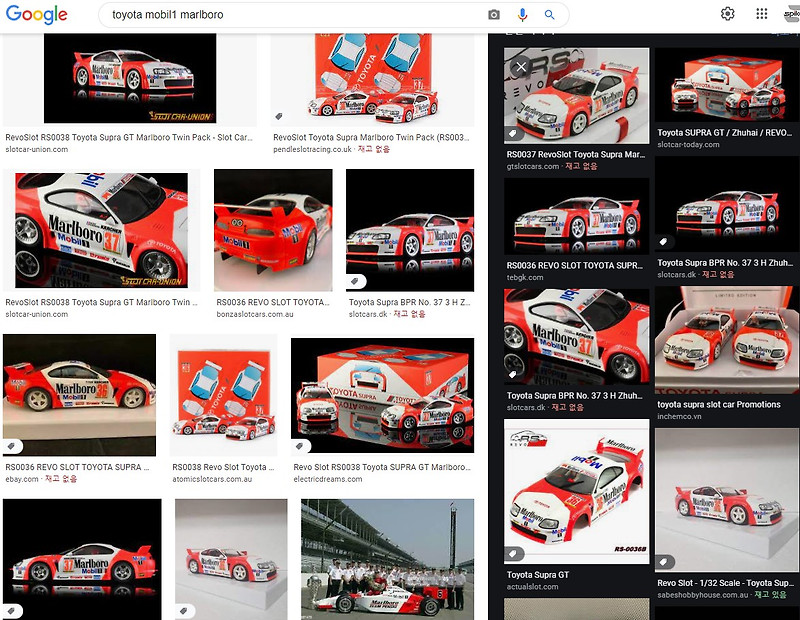Open 'Toyota SUPRA GT / Zhuhai / REVO' related title

(724, 133)
